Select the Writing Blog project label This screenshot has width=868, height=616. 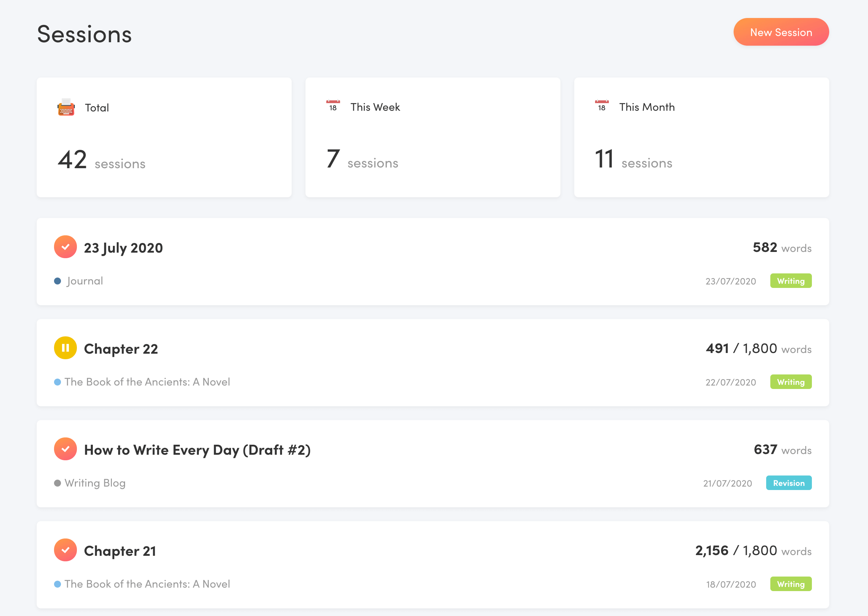pyautogui.click(x=95, y=483)
